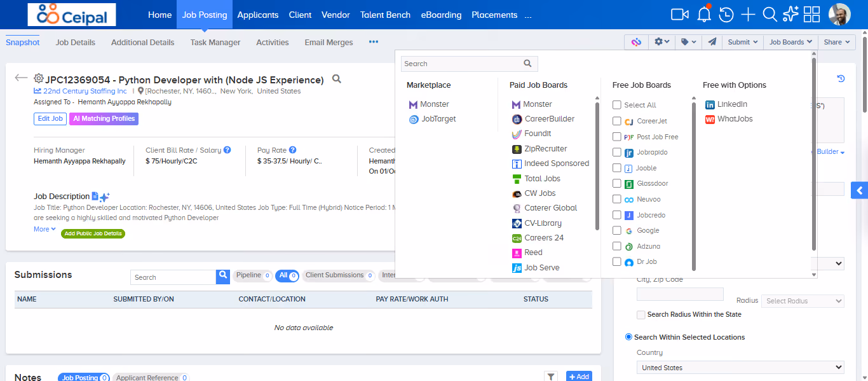Switch to the Task Manager tab
This screenshot has height=381, width=868.
coord(215,43)
